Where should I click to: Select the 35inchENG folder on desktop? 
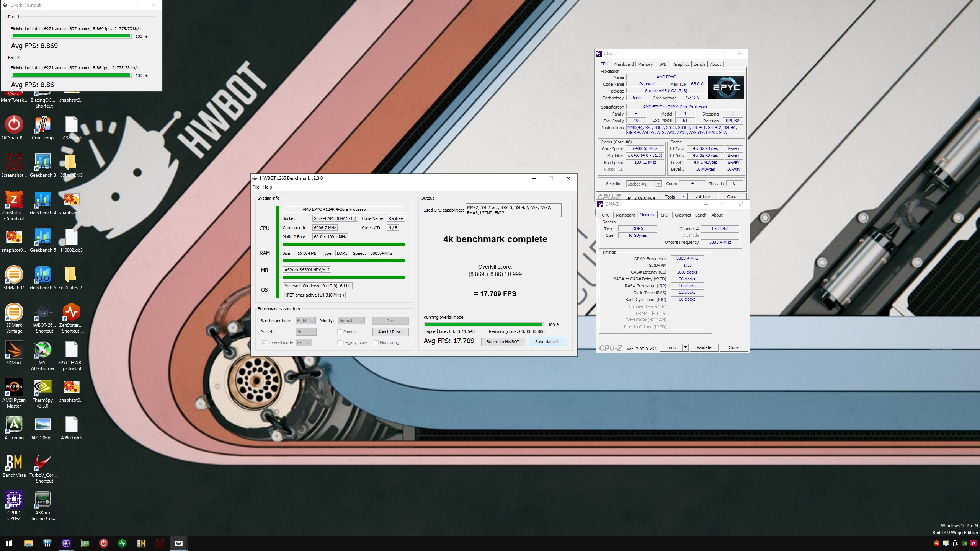pos(71,166)
